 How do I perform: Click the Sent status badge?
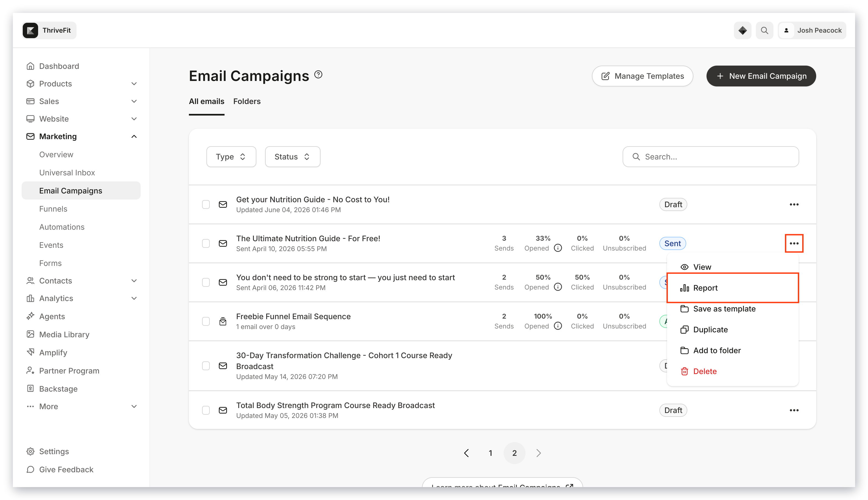pos(673,243)
